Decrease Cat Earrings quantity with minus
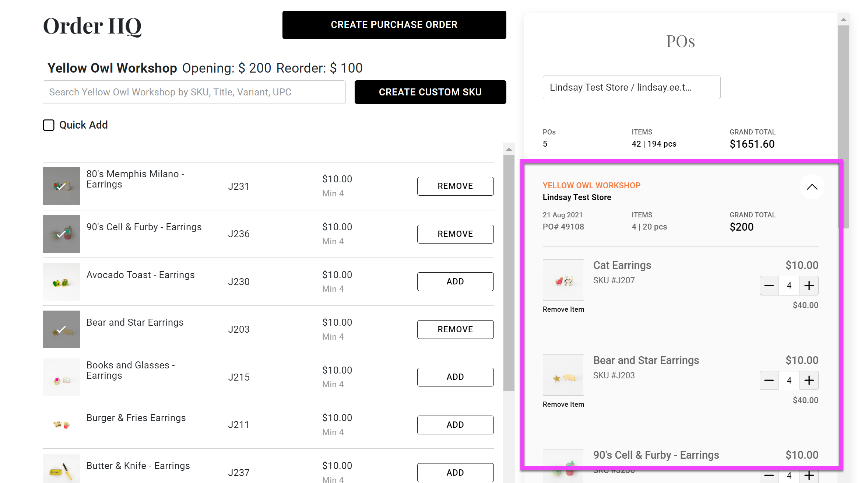The image size is (868, 483). 769,286
